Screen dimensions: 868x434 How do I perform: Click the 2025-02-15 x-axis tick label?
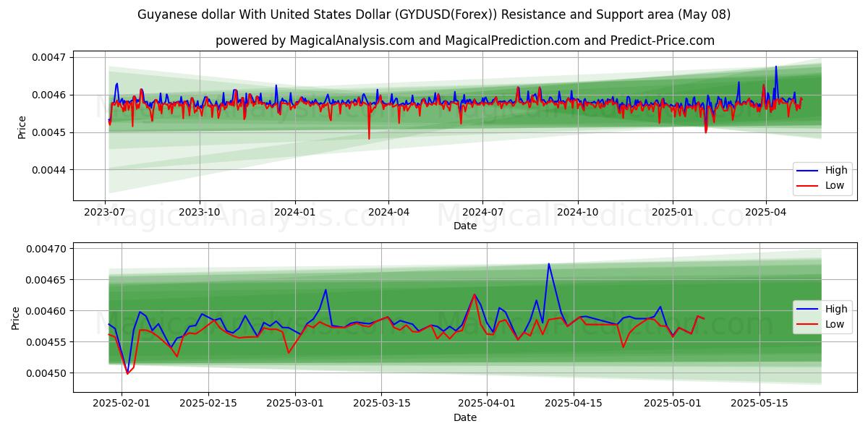(208, 404)
